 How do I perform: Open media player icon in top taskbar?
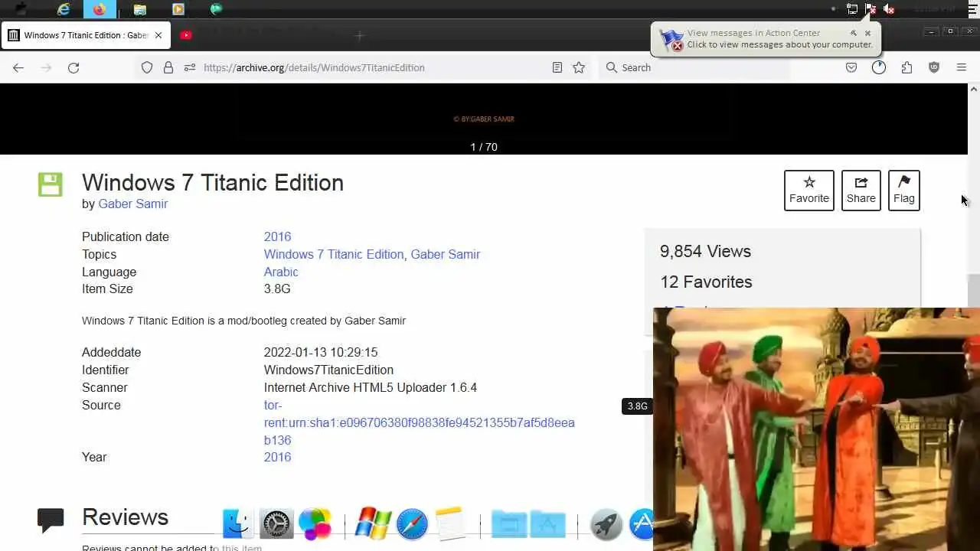coord(178,9)
